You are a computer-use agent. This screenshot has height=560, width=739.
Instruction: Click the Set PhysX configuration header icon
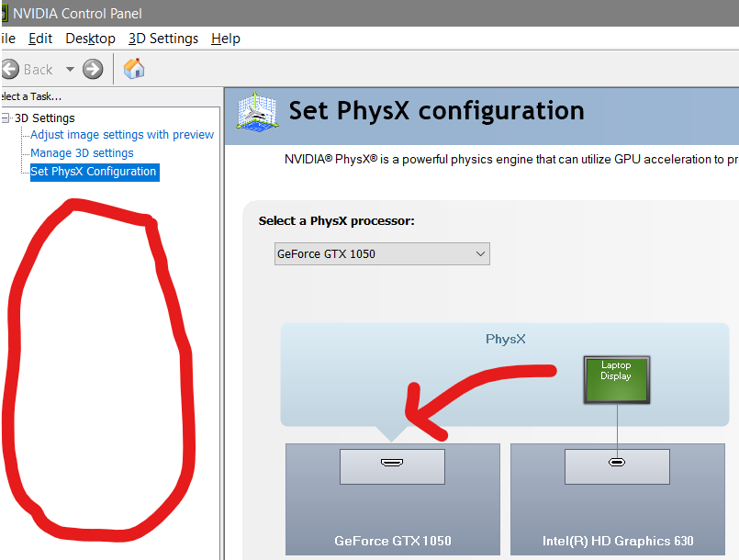click(x=257, y=112)
